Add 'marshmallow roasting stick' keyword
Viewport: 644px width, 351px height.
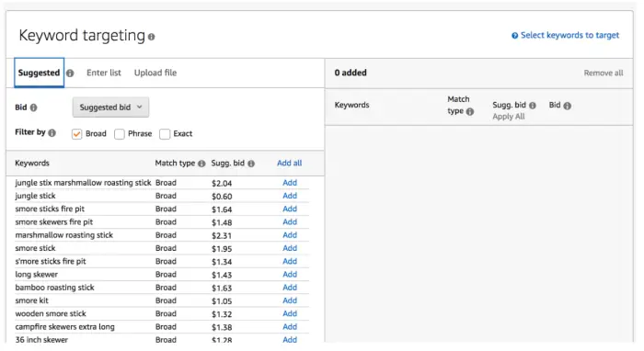point(290,235)
